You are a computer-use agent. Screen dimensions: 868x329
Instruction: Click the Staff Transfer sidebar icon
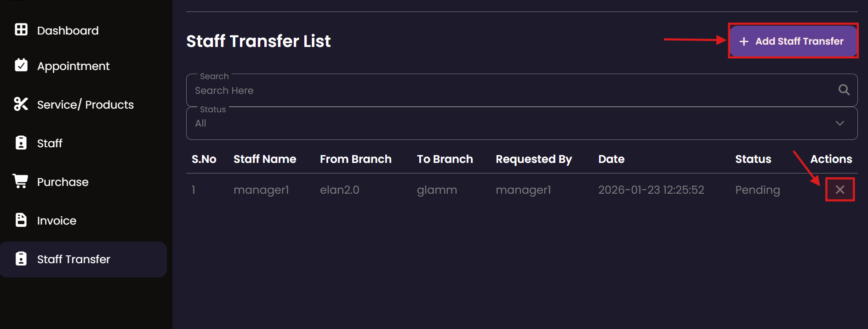[x=21, y=259]
